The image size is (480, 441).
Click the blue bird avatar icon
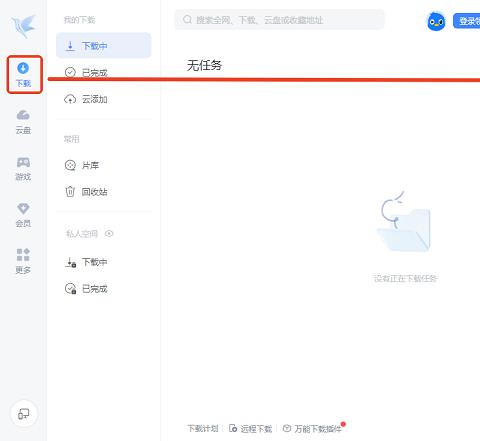coord(436,22)
